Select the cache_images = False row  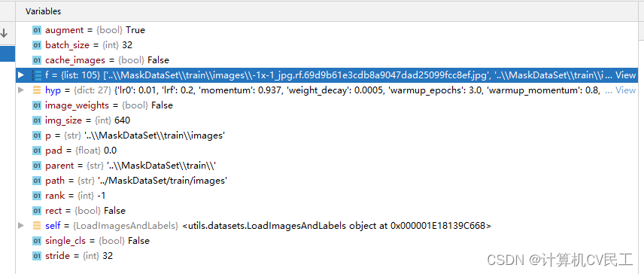point(327,60)
